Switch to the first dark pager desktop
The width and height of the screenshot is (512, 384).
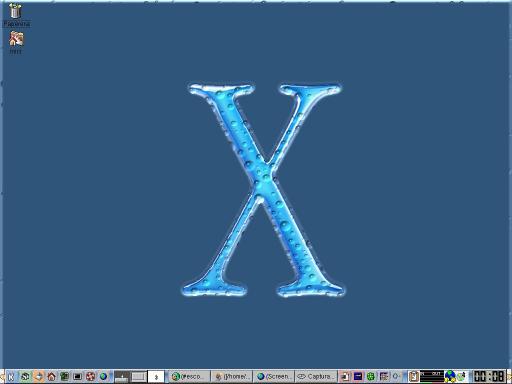(122, 377)
